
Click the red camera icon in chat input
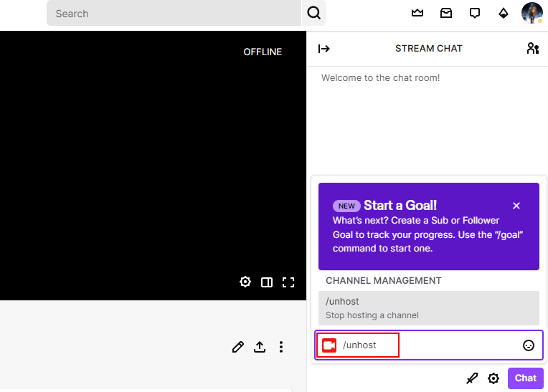(329, 345)
